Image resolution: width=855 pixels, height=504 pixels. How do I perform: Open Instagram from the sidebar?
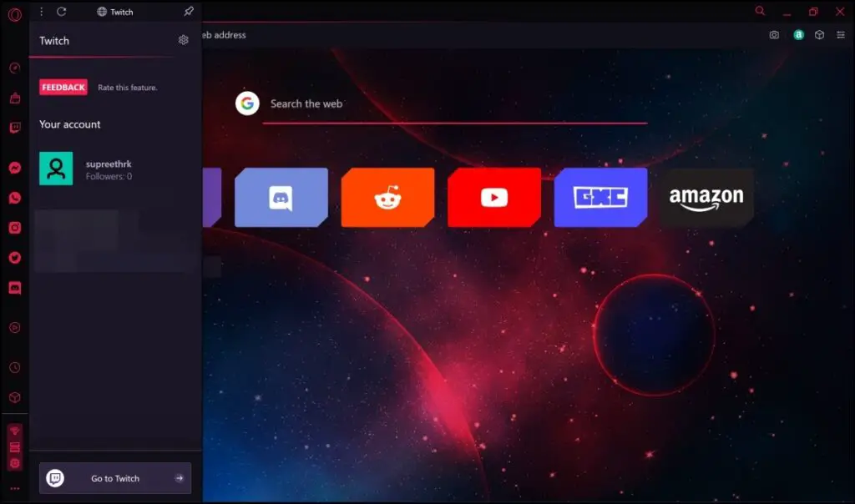(15, 228)
